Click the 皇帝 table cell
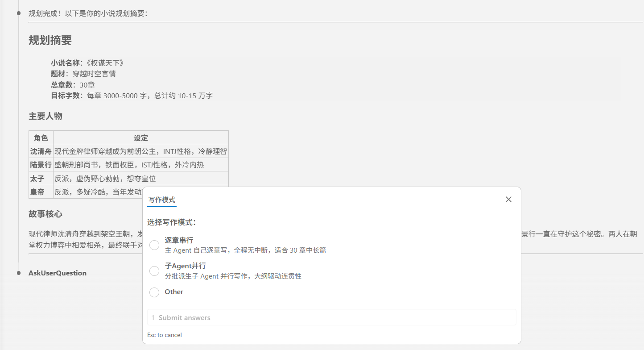The image size is (644, 350). point(41,192)
